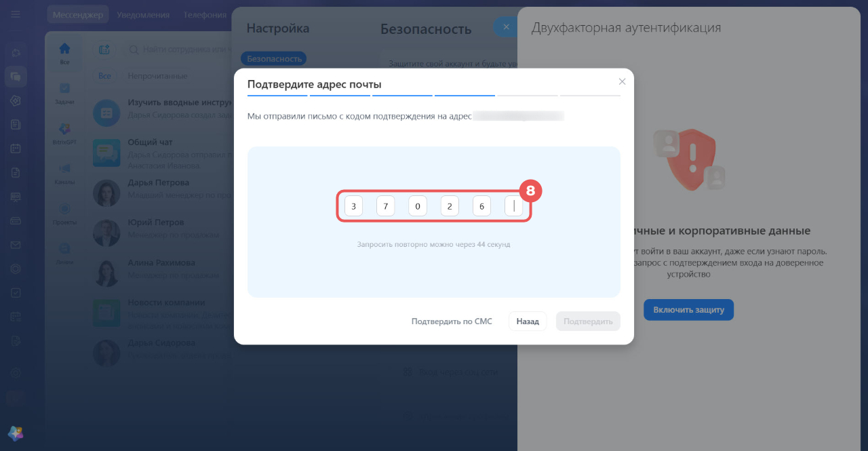
Task: Click the code field containing digit 6
Action: [x=481, y=205]
